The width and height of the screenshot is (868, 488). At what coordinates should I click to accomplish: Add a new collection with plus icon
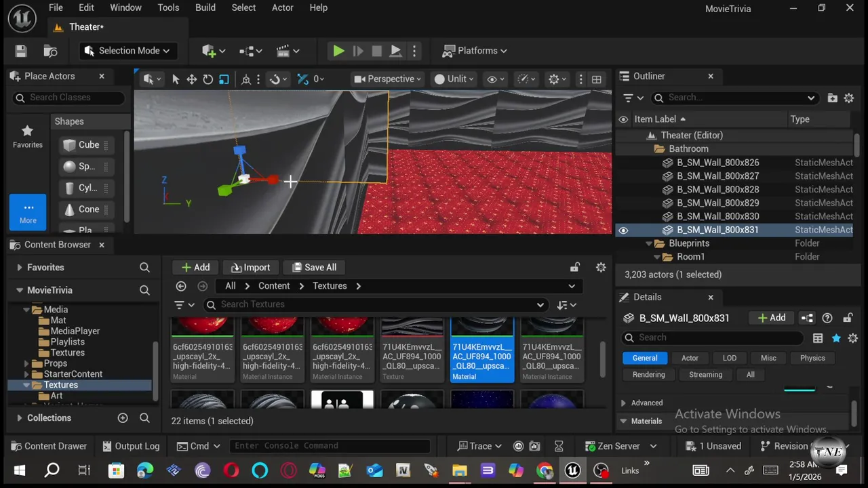pos(123,418)
